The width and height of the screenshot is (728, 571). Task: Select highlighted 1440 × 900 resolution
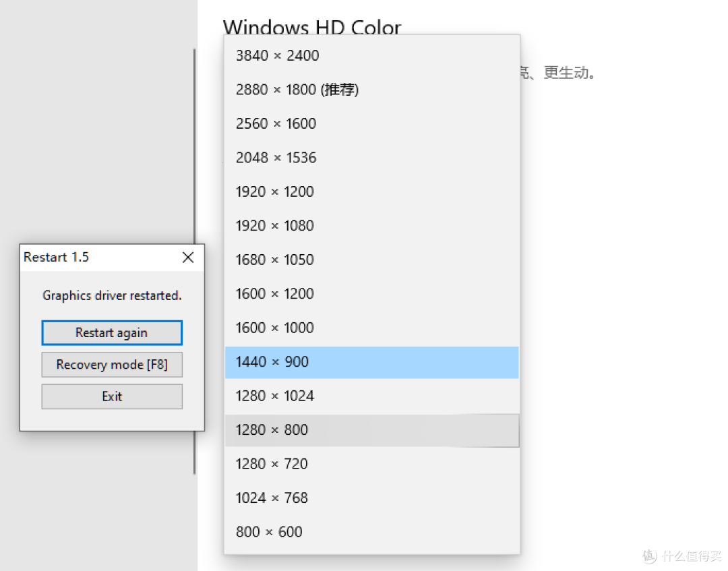371,362
